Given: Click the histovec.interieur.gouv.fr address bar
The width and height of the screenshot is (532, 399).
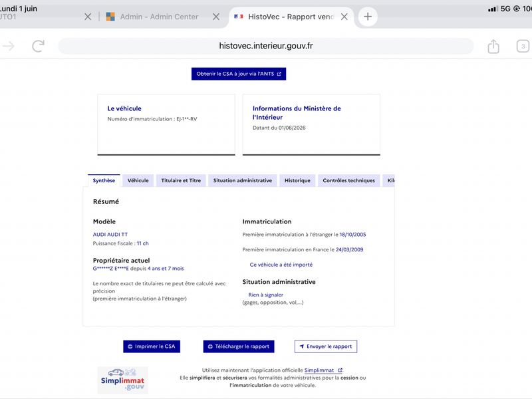Looking at the screenshot, I should pyautogui.click(x=265, y=46).
